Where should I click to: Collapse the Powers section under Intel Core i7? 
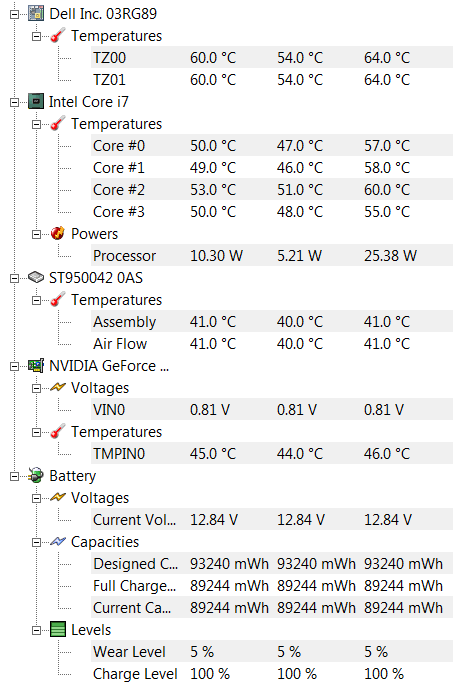click(x=36, y=234)
